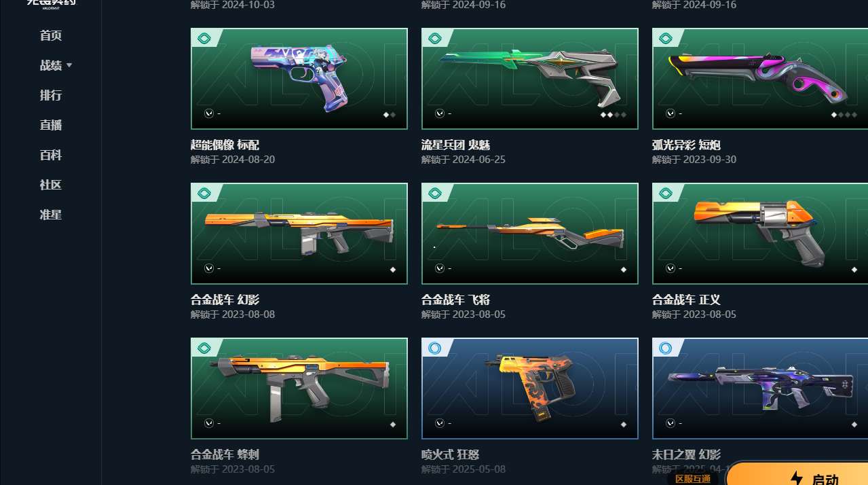The width and height of the screenshot is (868, 485).
Task: Click the rarity tier icon on 弧光异彩 短炮 card
Action: pyautogui.click(x=665, y=38)
